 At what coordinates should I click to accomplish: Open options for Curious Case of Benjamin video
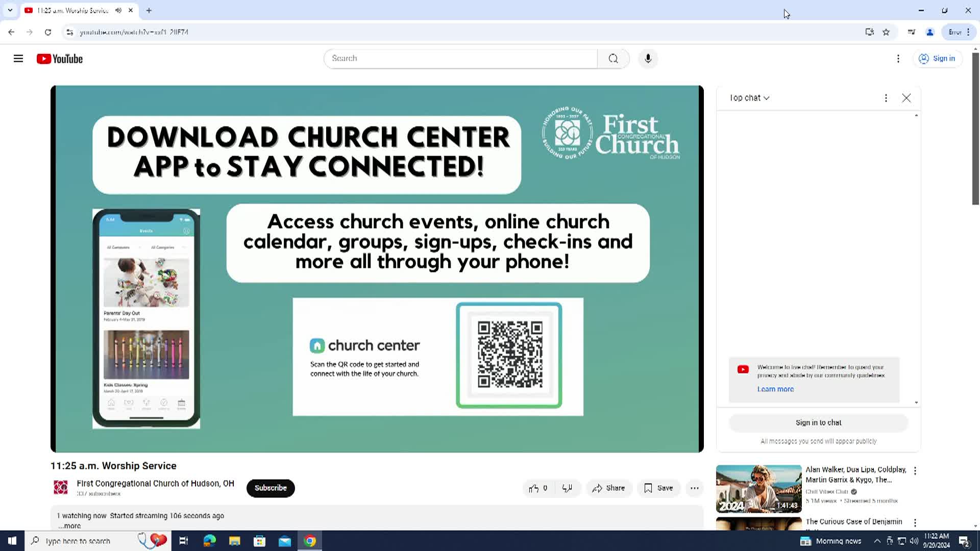(x=915, y=523)
